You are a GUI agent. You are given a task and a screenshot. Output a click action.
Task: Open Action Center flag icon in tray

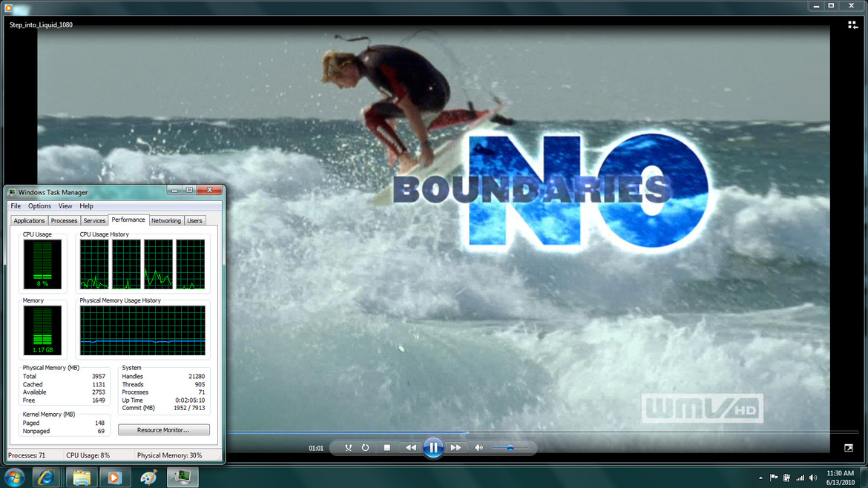click(774, 478)
